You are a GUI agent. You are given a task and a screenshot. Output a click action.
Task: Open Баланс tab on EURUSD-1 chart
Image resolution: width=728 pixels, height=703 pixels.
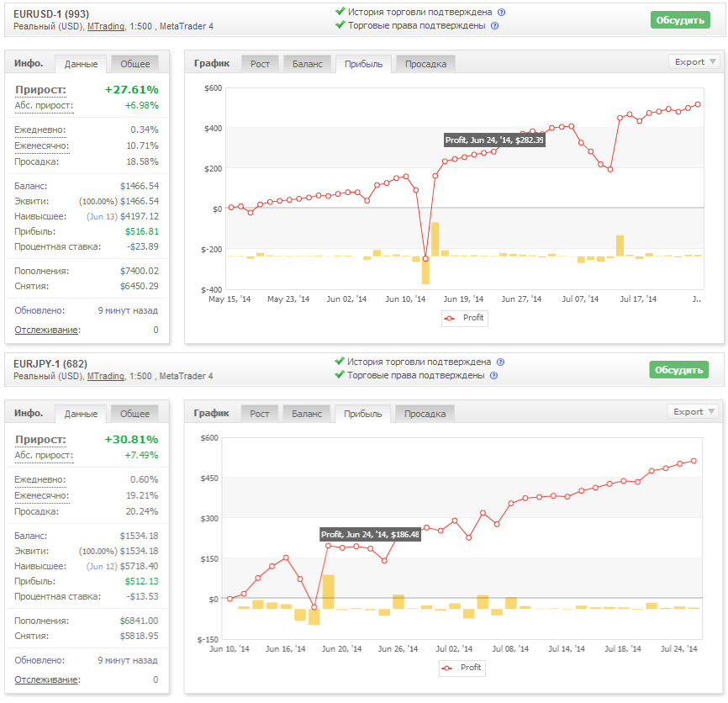point(308,64)
